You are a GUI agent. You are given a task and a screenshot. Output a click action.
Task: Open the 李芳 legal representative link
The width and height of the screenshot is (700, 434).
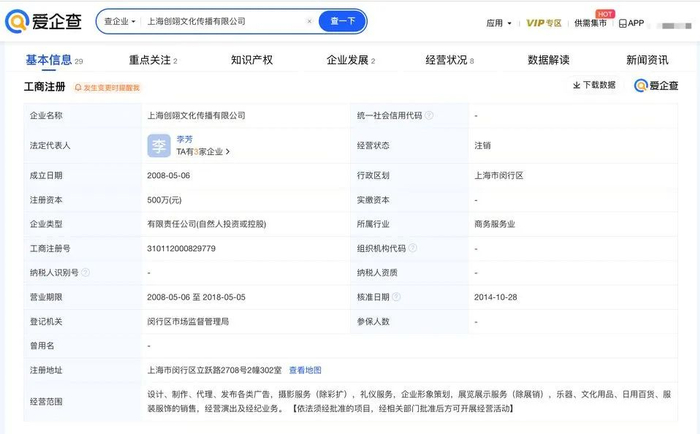point(184,139)
